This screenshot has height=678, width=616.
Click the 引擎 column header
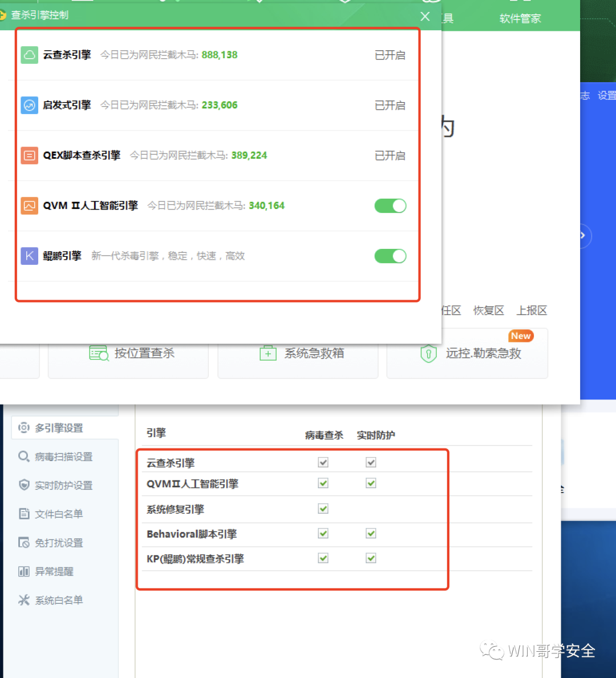pos(156,433)
